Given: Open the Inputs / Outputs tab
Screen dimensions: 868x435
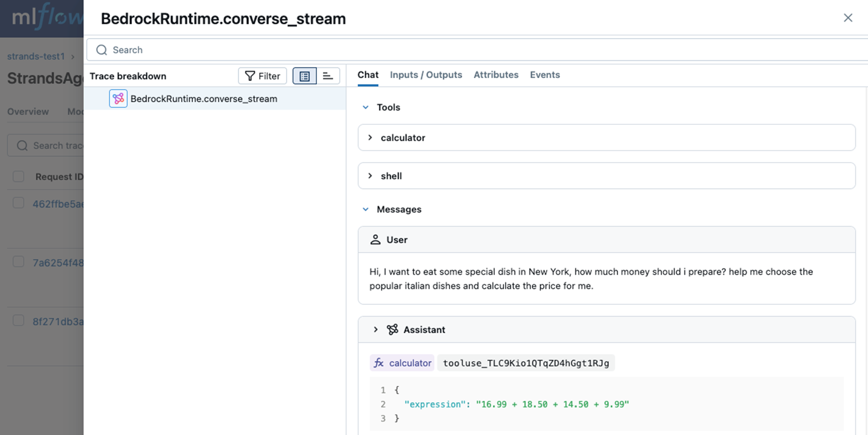Looking at the screenshot, I should 426,75.
